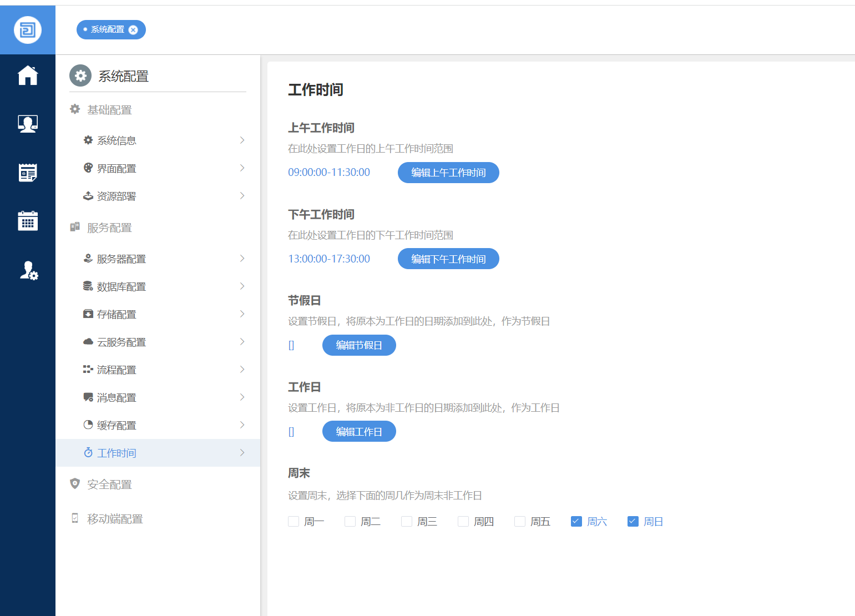Expand the 资源部署 chevron
Viewport: 855px width, 616px height.
[242, 196]
